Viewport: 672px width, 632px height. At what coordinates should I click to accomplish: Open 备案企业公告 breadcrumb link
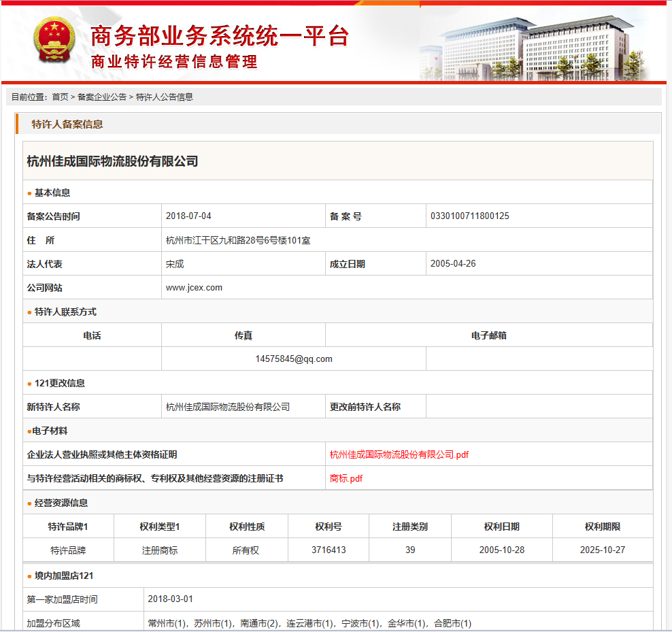pyautogui.click(x=102, y=97)
